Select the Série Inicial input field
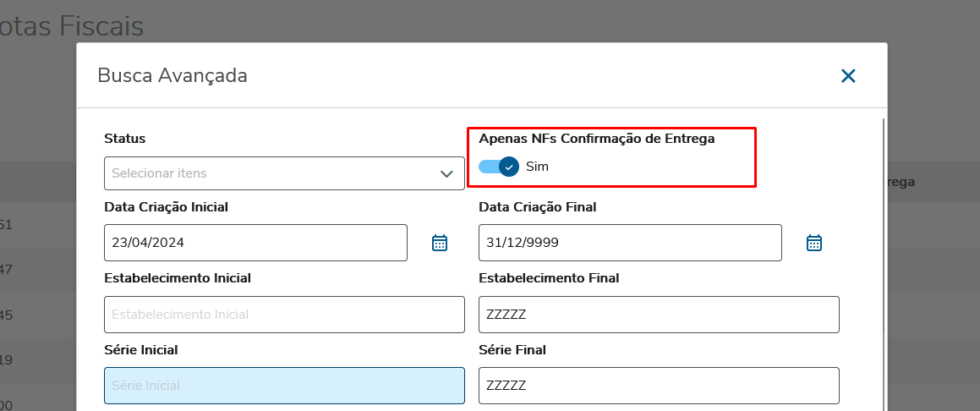Image resolution: width=980 pixels, height=411 pixels. click(x=284, y=386)
